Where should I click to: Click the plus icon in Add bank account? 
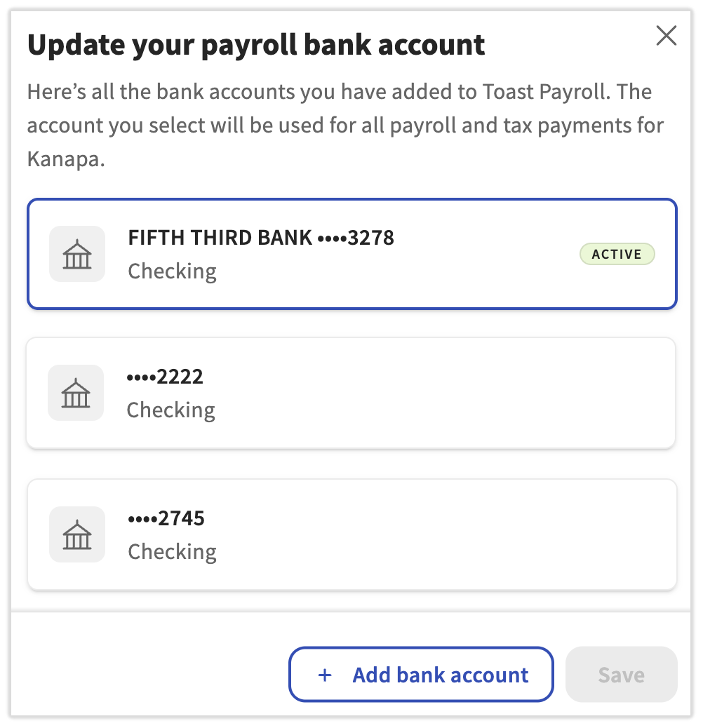(325, 675)
